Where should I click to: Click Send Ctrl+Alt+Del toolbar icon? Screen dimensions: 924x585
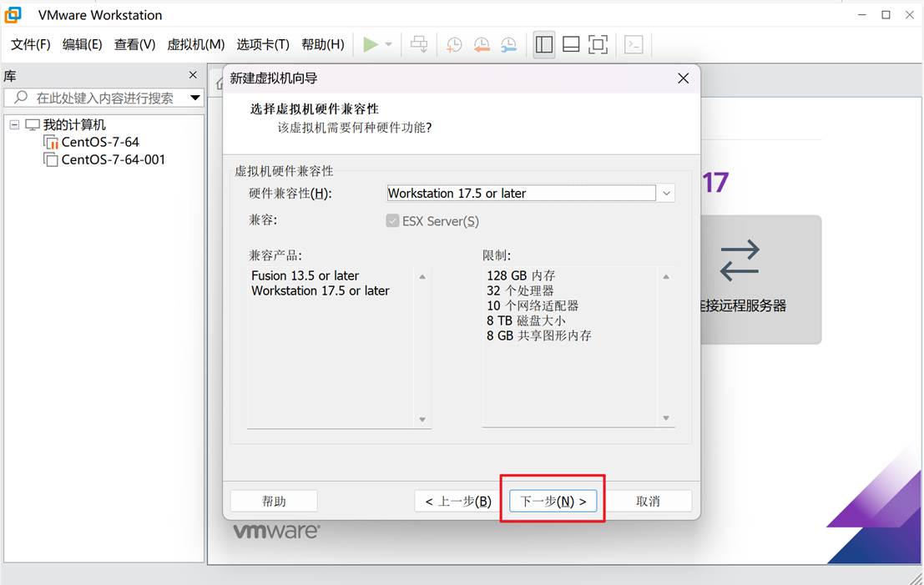[x=419, y=44]
